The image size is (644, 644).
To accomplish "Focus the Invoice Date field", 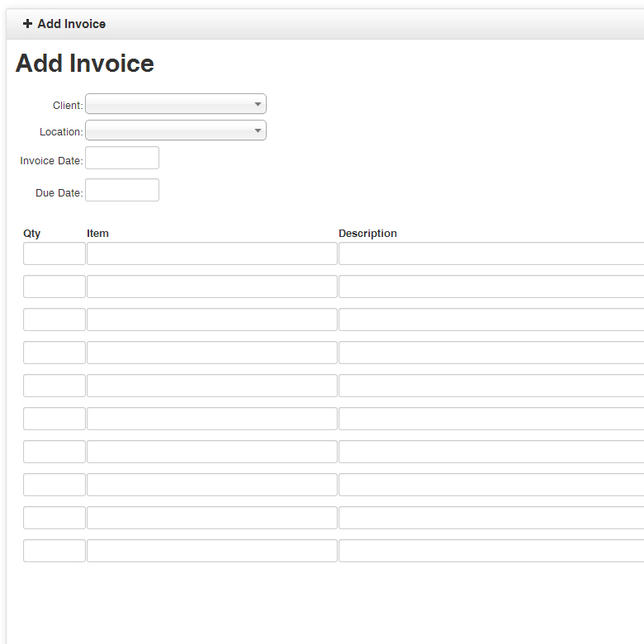I will coord(122,158).
